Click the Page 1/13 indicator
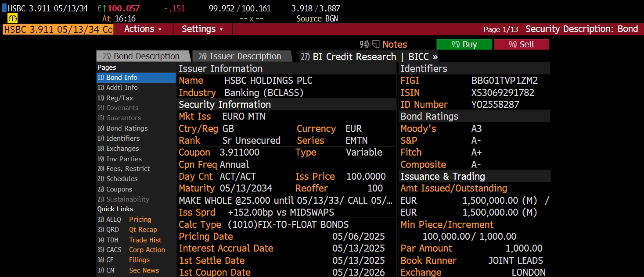 (x=501, y=29)
